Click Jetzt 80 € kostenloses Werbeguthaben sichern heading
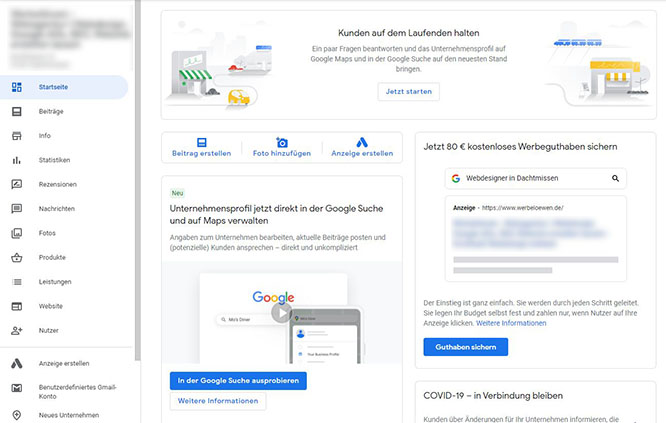 click(520, 147)
